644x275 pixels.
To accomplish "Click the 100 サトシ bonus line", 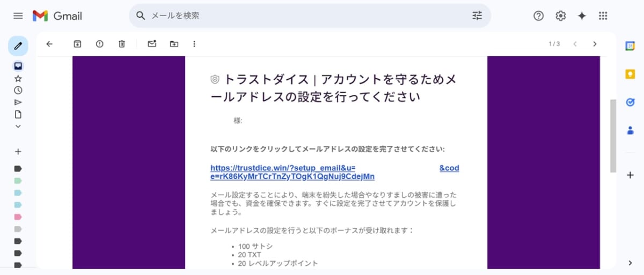I will tap(255, 247).
